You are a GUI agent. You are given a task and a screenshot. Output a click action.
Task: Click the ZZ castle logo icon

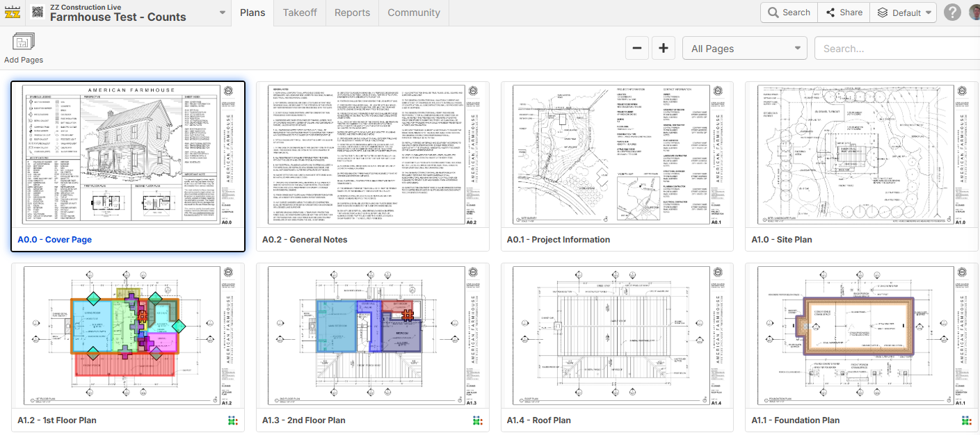pyautogui.click(x=12, y=13)
